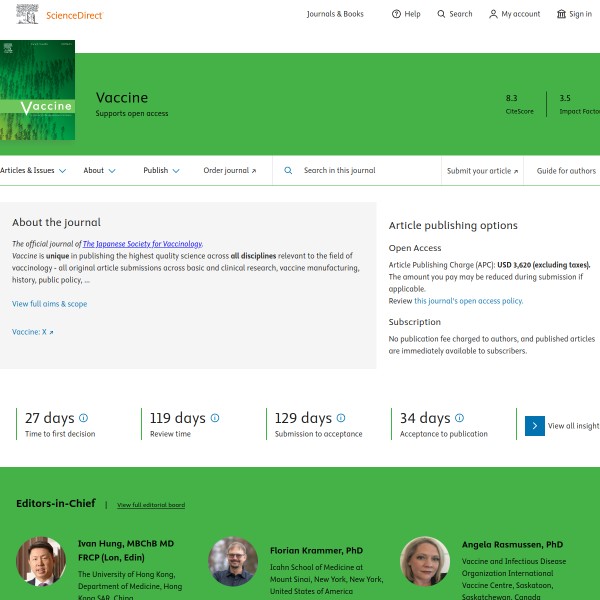This screenshot has width=600, height=600.
Task: Click the Search magnifier icon in header
Action: pyautogui.click(x=442, y=14)
